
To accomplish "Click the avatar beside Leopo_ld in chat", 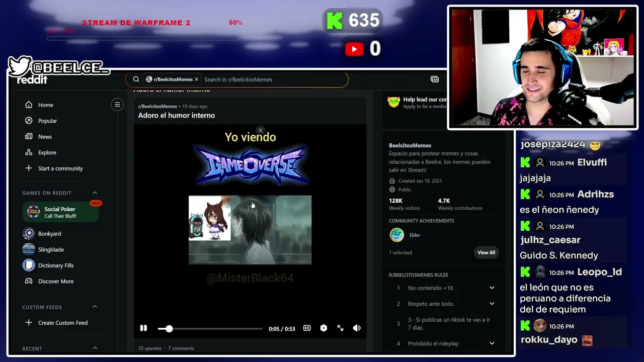I will point(540,272).
